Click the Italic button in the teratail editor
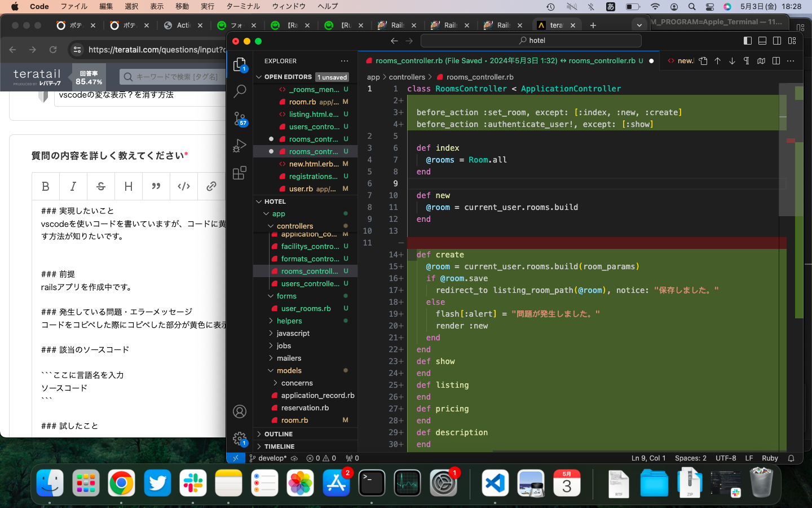This screenshot has width=812, height=508. point(73,186)
